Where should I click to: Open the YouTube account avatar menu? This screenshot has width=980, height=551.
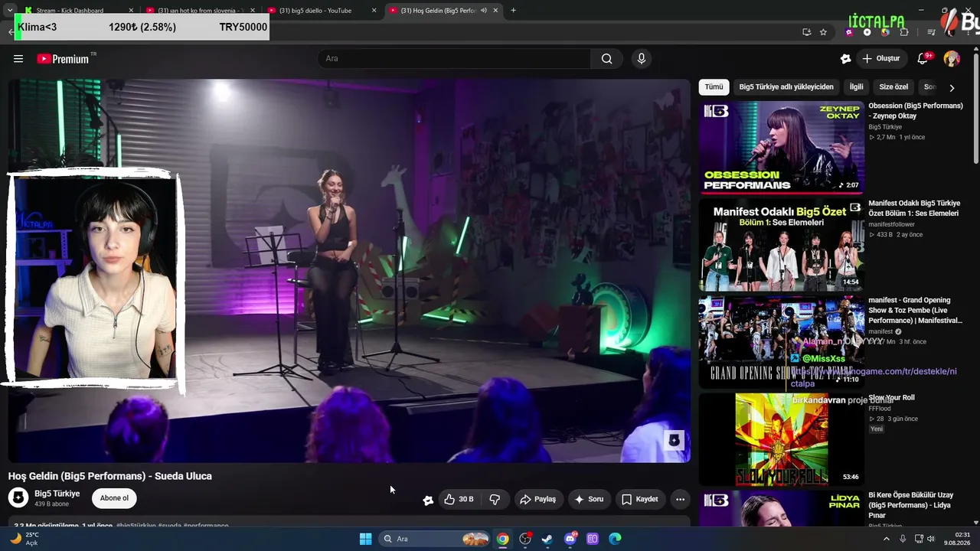point(952,59)
